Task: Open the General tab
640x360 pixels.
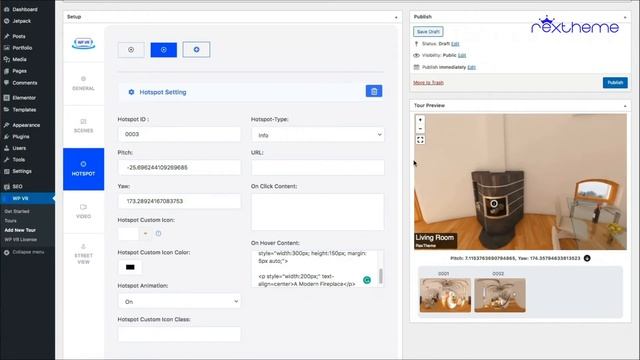Action: click(84, 84)
